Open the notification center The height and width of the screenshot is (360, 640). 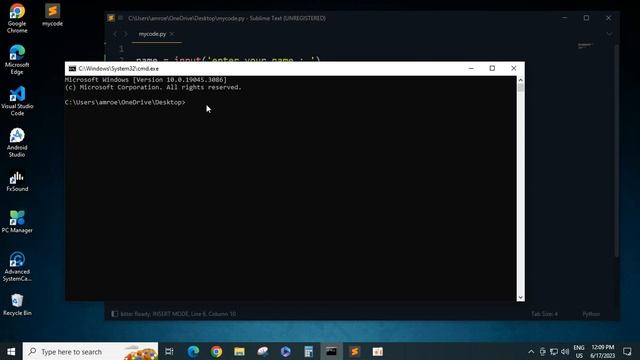[627, 351]
